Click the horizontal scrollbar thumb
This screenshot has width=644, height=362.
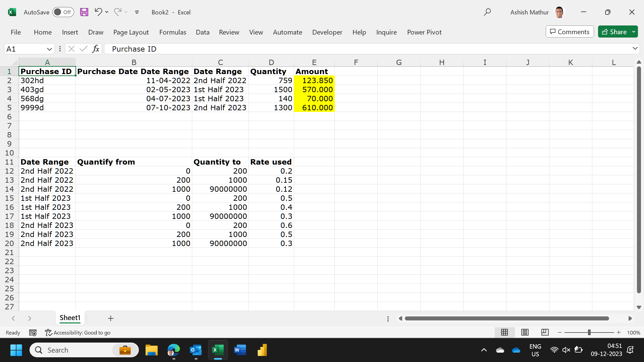[507, 318]
